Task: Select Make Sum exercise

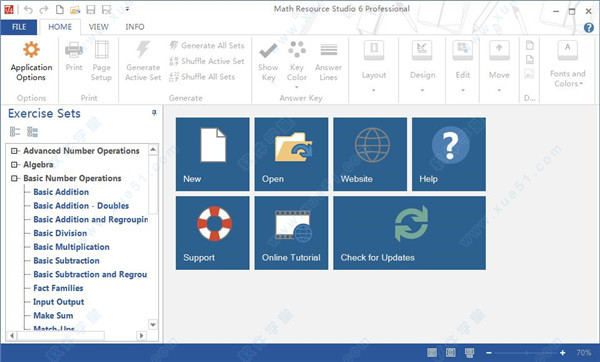Action: pyautogui.click(x=53, y=316)
